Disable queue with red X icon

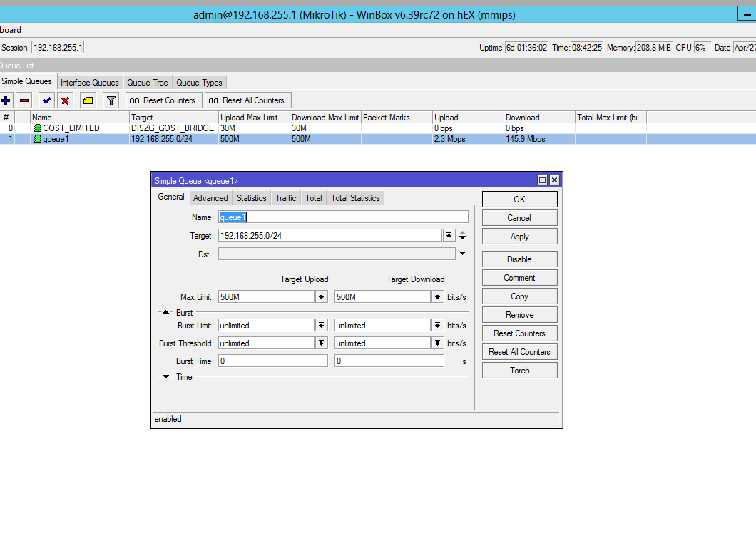click(x=65, y=100)
